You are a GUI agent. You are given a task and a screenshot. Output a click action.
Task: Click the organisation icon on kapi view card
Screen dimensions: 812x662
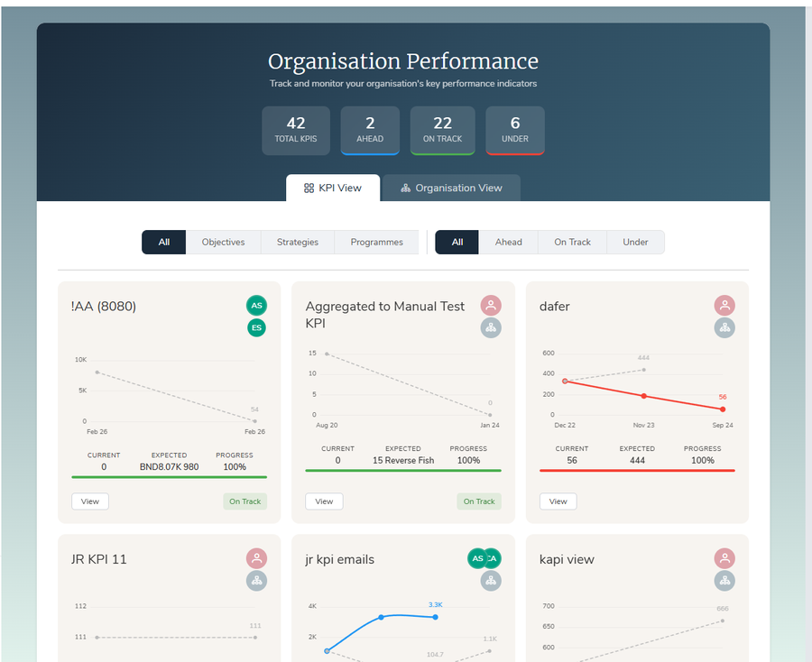pos(724,582)
